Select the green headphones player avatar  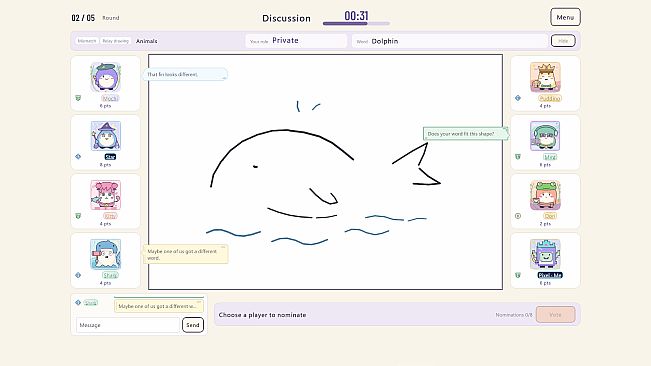[545, 136]
